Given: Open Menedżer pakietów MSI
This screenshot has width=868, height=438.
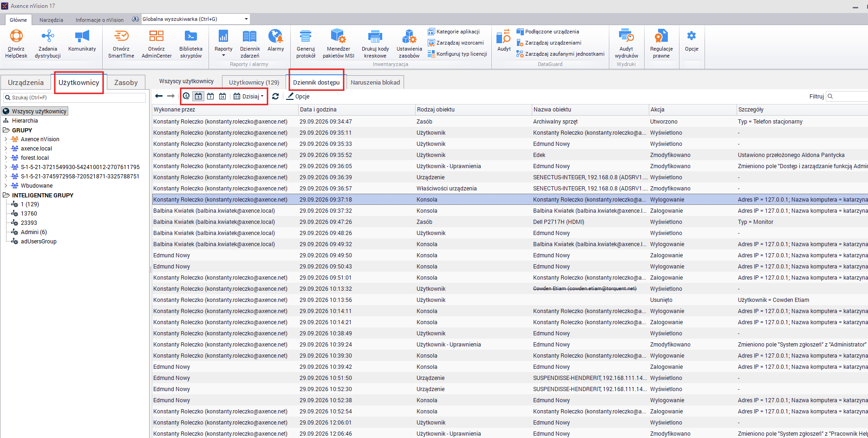Looking at the screenshot, I should (x=339, y=43).
